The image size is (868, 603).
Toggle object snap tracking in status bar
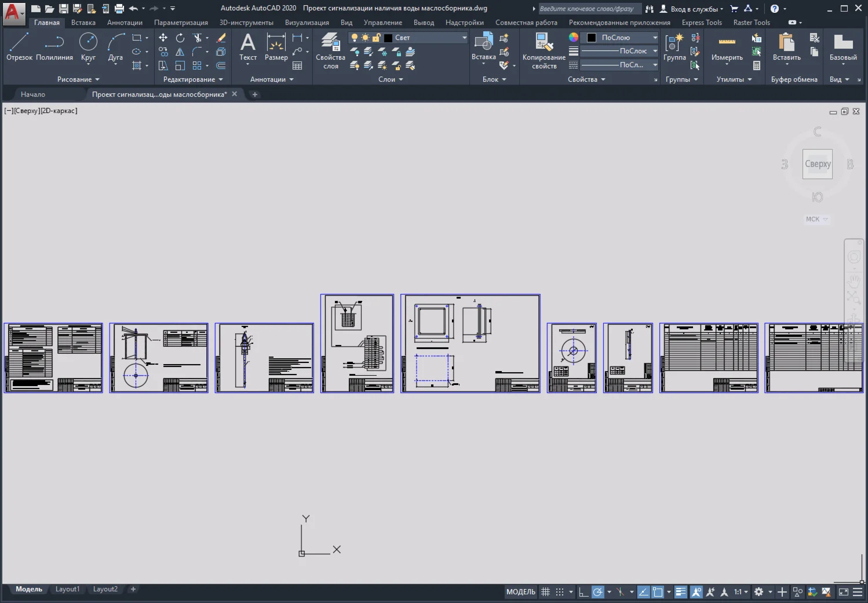point(644,592)
